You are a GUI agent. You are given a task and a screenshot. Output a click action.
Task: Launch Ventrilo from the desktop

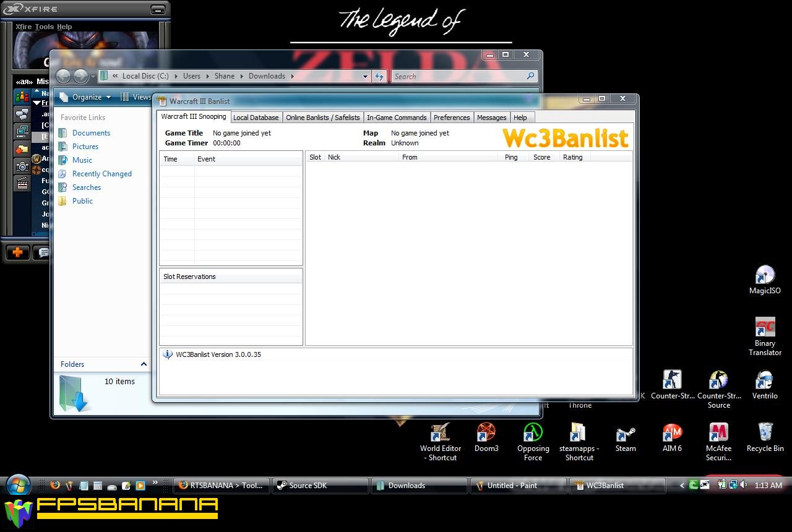coord(765,385)
